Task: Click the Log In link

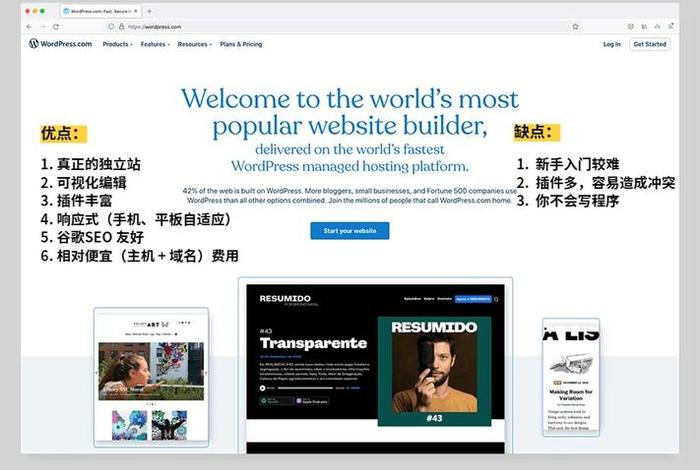Action: click(612, 44)
